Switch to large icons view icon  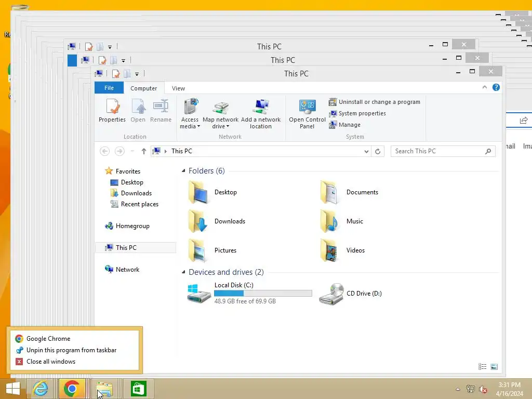click(495, 367)
